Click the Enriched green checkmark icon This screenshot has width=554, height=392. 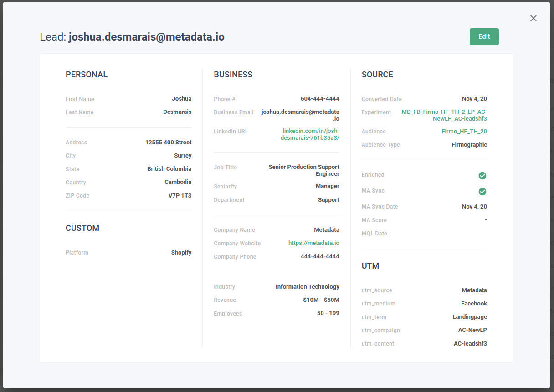tap(482, 176)
